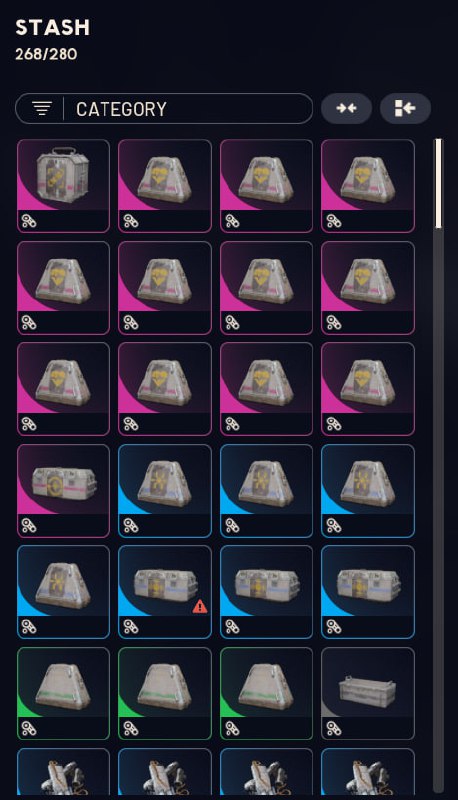Click the stash scrollbar thumb
The width and height of the screenshot is (458, 800).
point(438,184)
